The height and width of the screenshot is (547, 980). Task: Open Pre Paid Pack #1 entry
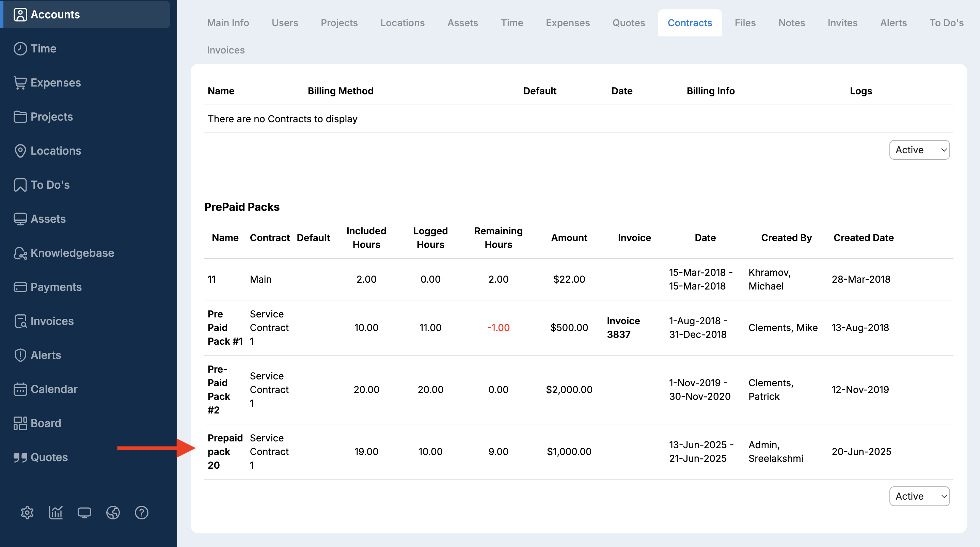[x=224, y=327]
